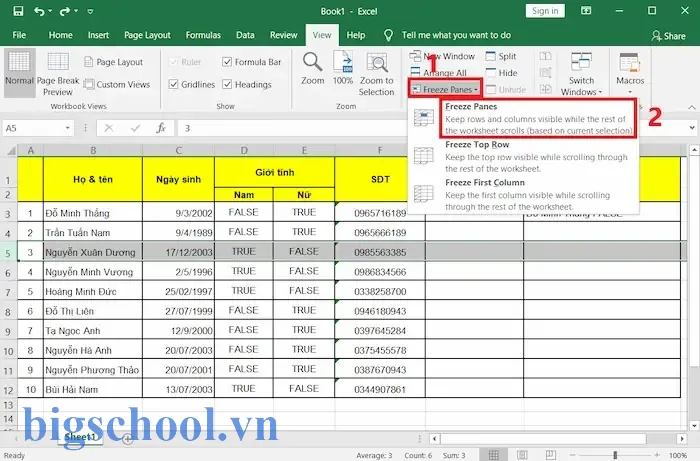This screenshot has height=461, width=700.
Task: Open the Review tab
Action: [283, 35]
